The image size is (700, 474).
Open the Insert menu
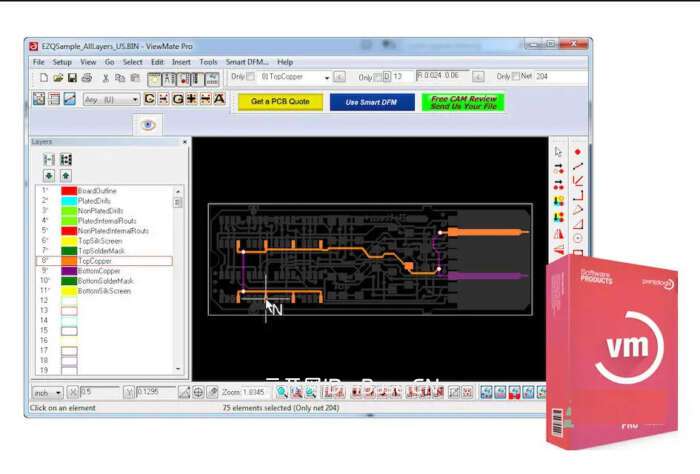coord(181,62)
